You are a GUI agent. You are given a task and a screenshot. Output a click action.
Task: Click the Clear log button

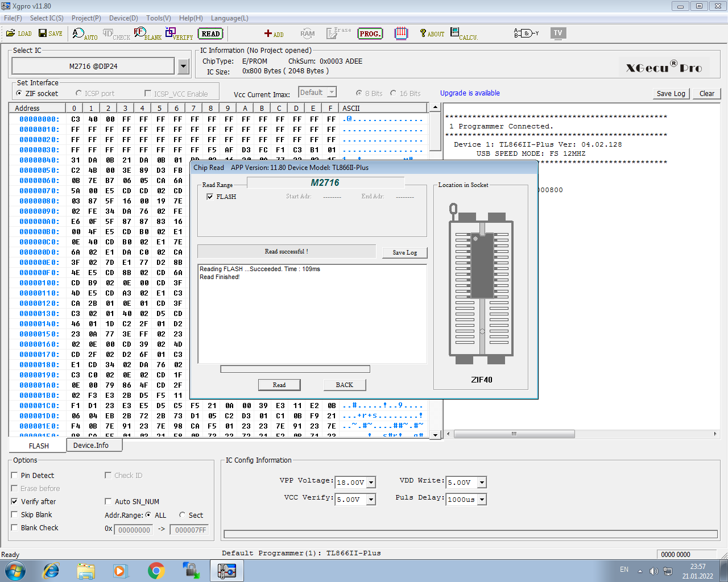707,94
